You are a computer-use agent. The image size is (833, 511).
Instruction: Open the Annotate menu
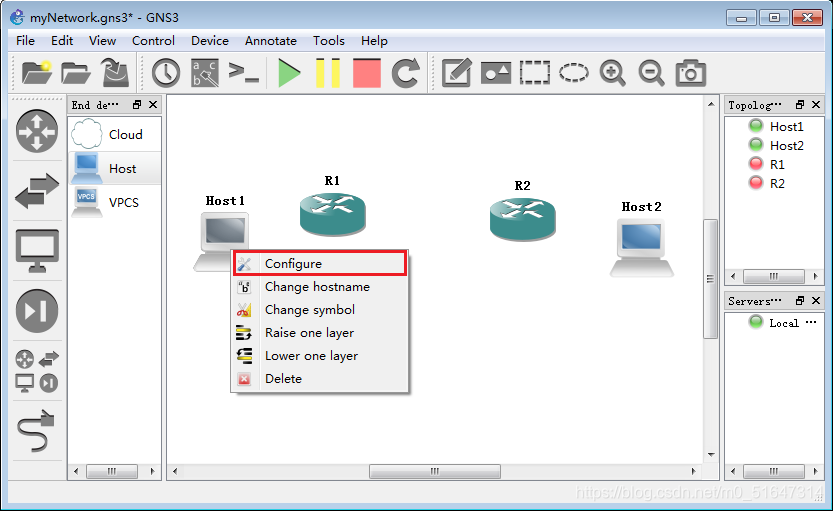point(270,41)
